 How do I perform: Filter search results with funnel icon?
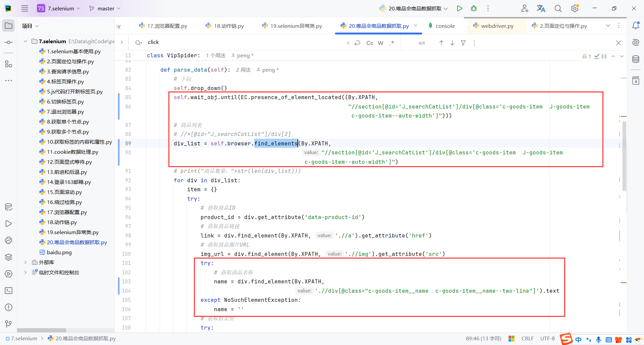[x=463, y=43]
